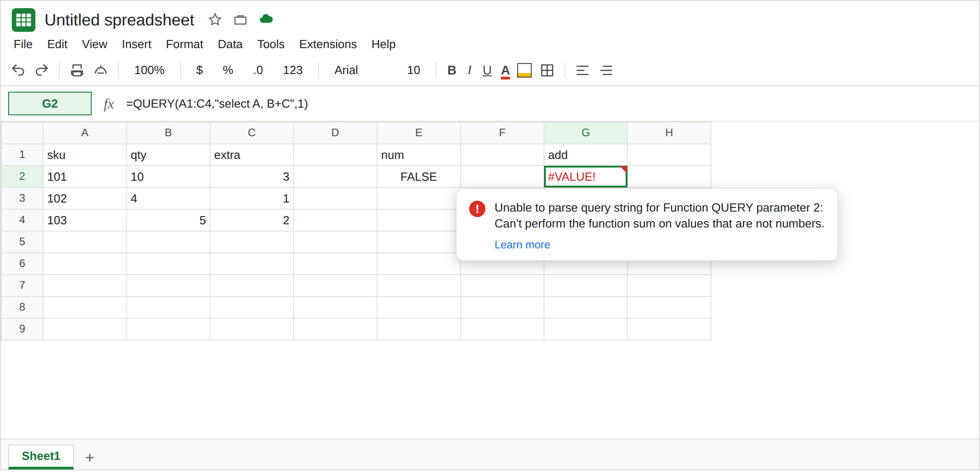
Task: Select column G header
Action: coord(586,133)
